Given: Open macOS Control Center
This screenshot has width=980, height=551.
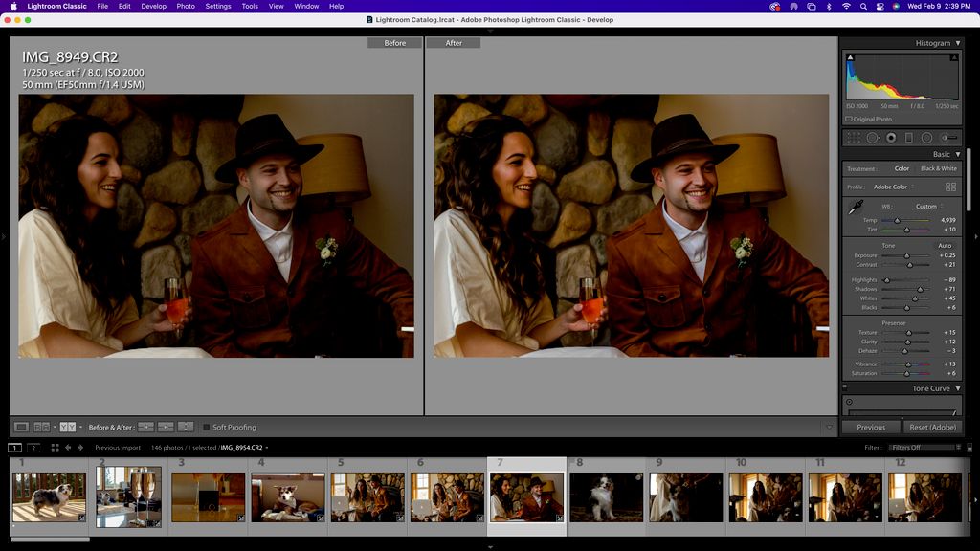Looking at the screenshot, I should (880, 7).
